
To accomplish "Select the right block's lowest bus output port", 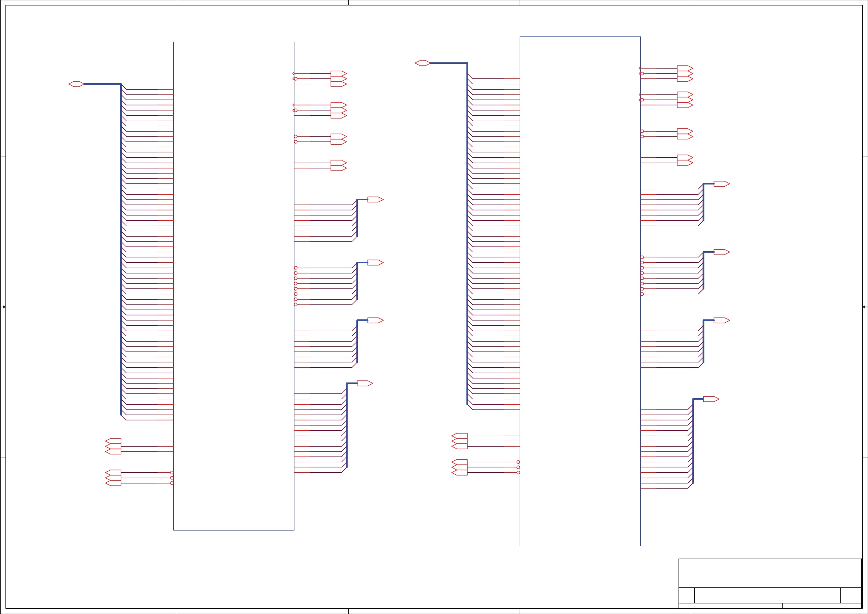I will click(x=711, y=399).
